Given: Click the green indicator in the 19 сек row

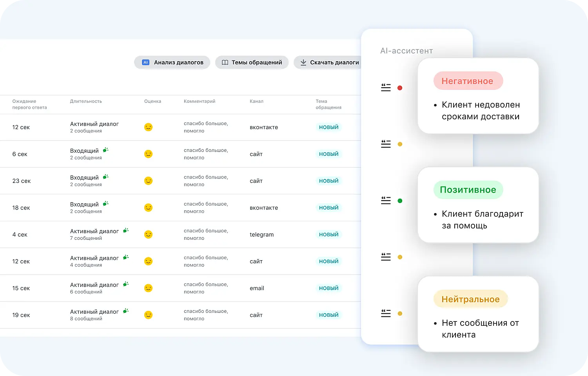Looking at the screenshot, I should (125, 311).
